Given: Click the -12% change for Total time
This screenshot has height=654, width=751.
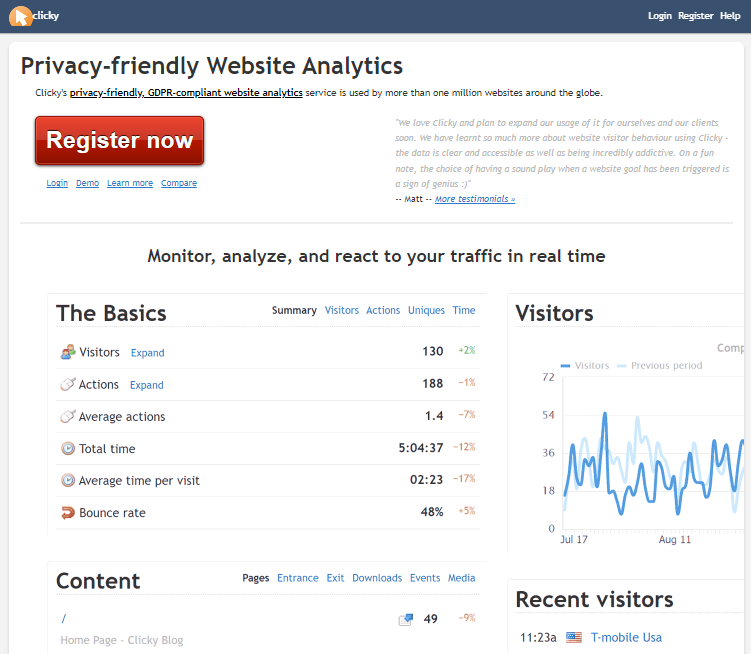Looking at the screenshot, I should (x=464, y=447).
